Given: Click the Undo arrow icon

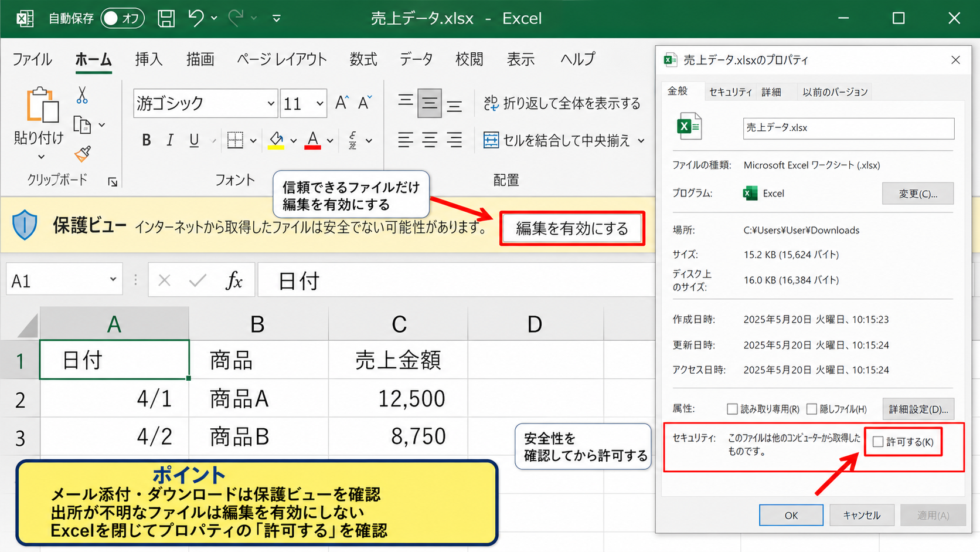Looking at the screenshot, I should (196, 18).
